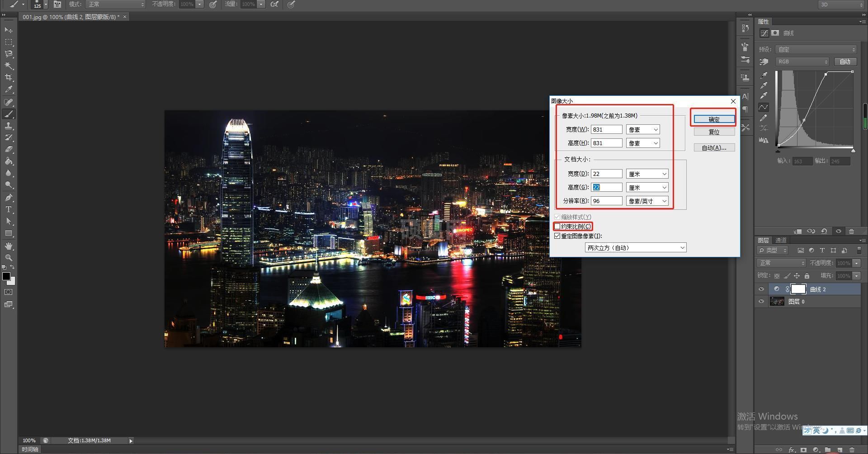This screenshot has height=454, width=868.
Task: Click the on-image curves adjustment hand icon
Action: tap(764, 62)
